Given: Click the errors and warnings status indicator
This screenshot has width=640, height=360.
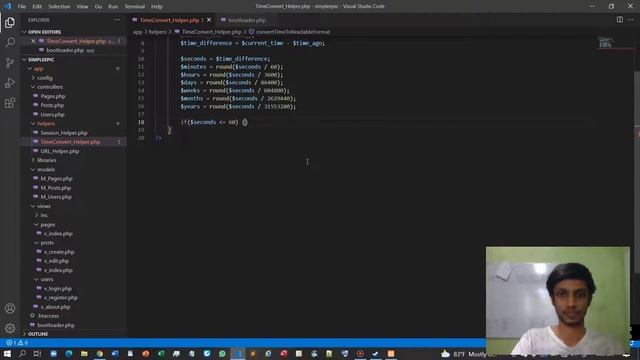Looking at the screenshot, I should pos(16,343).
